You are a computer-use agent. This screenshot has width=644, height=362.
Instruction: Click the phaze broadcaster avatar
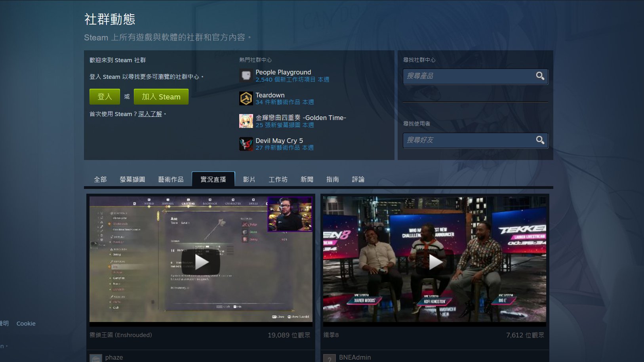click(96, 358)
